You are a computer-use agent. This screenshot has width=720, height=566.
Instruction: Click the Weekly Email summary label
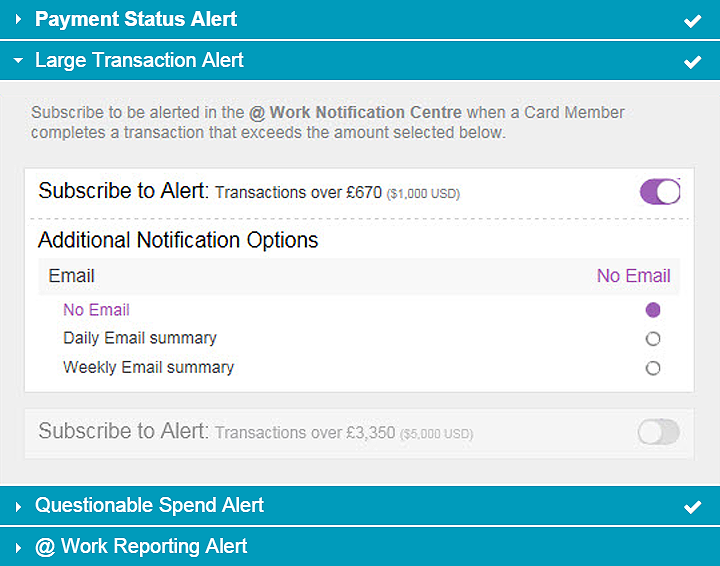point(148,367)
